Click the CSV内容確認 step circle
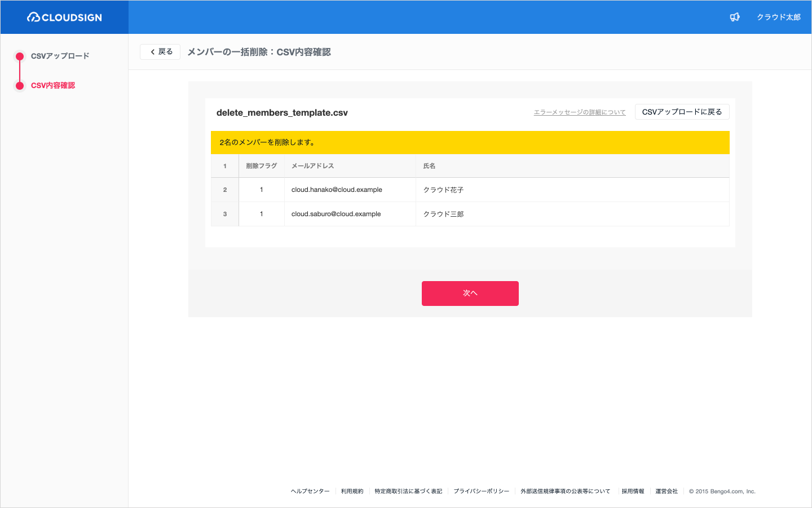 click(20, 86)
